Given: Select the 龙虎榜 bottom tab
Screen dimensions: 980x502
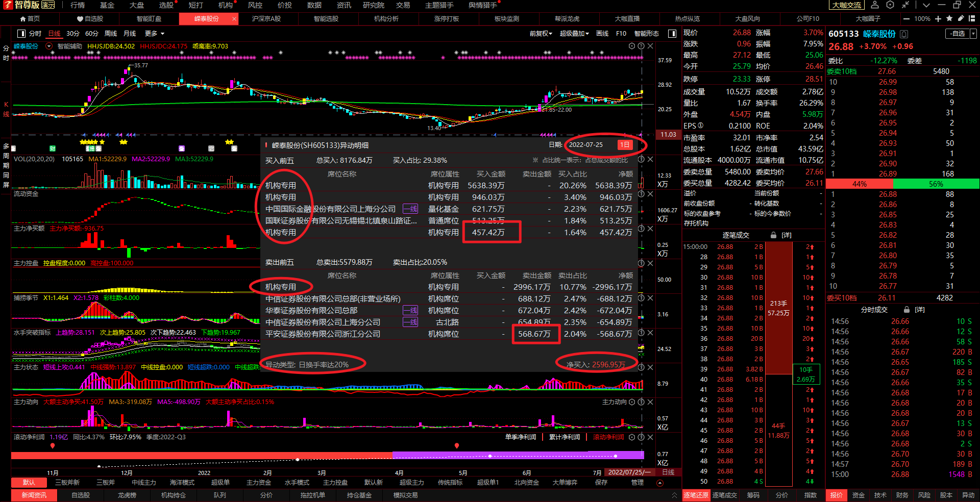Looking at the screenshot, I should pyautogui.click(x=127, y=495).
